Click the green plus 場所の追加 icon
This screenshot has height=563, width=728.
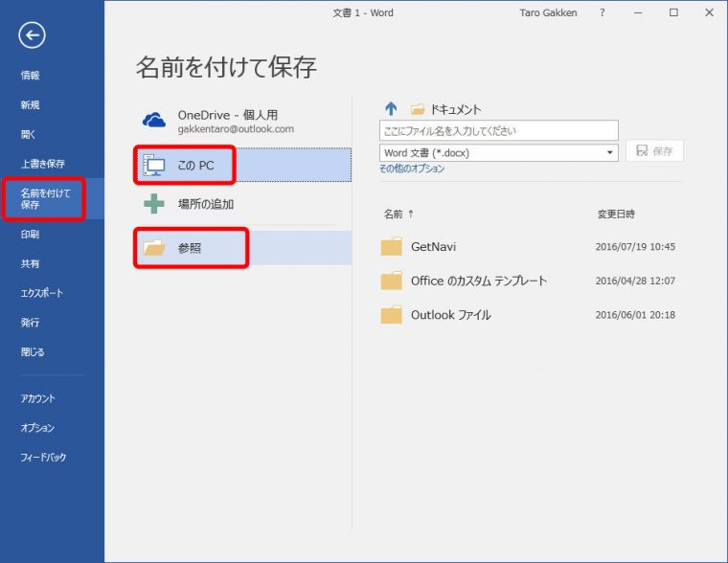point(154,204)
